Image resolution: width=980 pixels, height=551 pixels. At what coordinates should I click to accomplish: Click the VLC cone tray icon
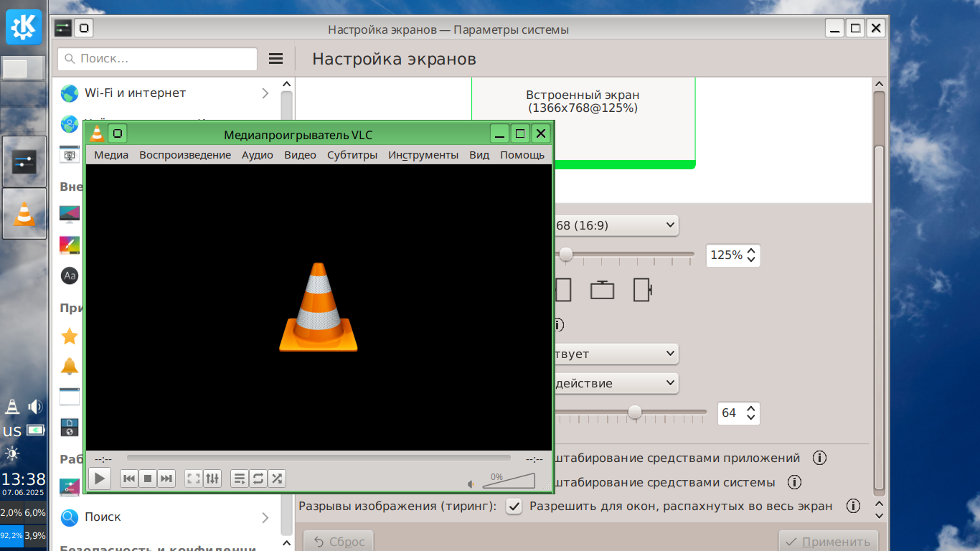(x=12, y=407)
